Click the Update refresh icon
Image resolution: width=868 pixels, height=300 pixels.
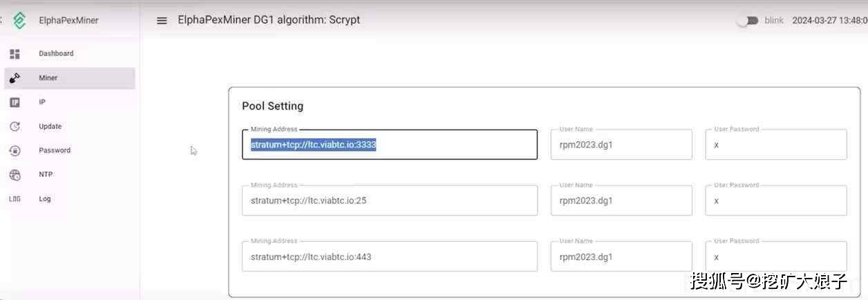[15, 126]
